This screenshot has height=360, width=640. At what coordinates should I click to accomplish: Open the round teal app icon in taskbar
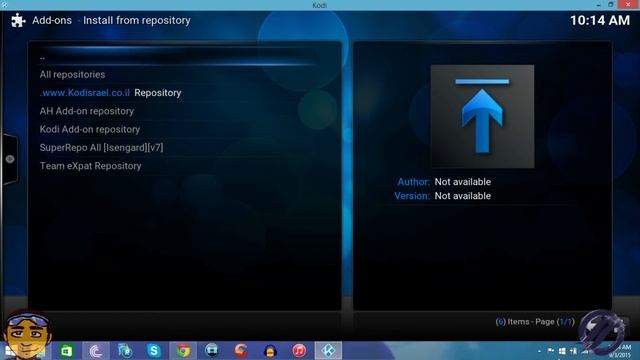[212, 351]
